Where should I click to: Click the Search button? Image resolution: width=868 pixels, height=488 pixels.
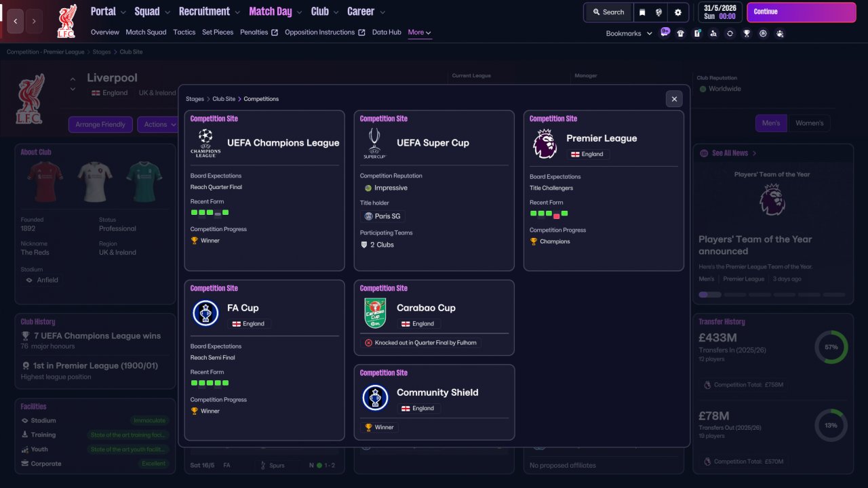coord(608,12)
